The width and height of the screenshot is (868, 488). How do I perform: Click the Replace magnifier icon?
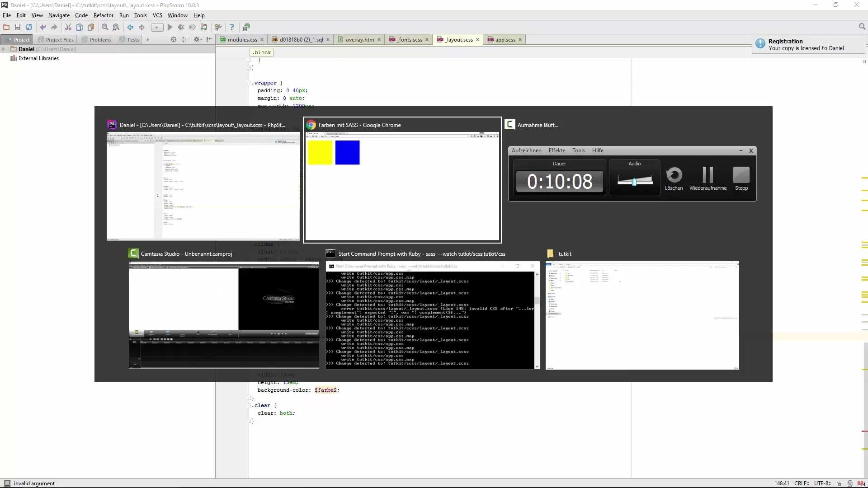(x=116, y=27)
